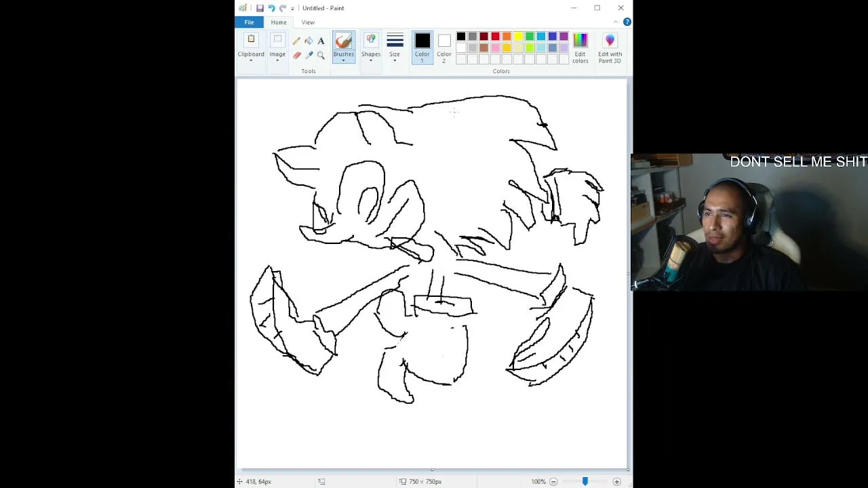The image size is (868, 488).
Task: Click the Shapes icon
Action: pos(370,40)
